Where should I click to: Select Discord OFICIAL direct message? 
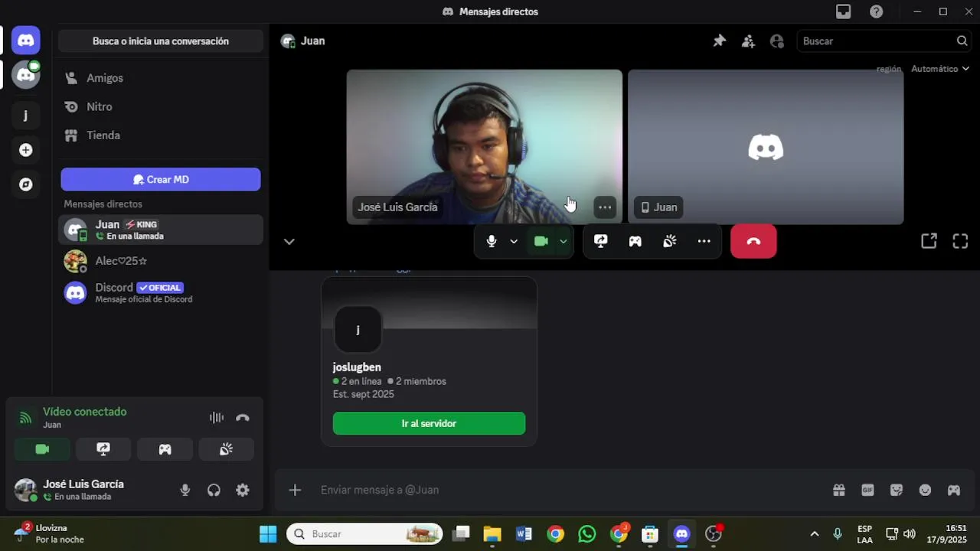(x=161, y=292)
